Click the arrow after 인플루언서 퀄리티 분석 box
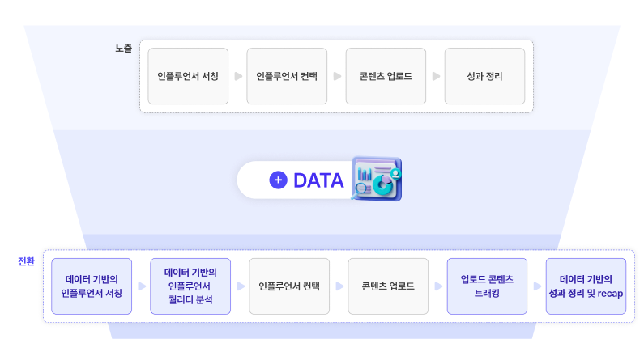 tap(241, 286)
